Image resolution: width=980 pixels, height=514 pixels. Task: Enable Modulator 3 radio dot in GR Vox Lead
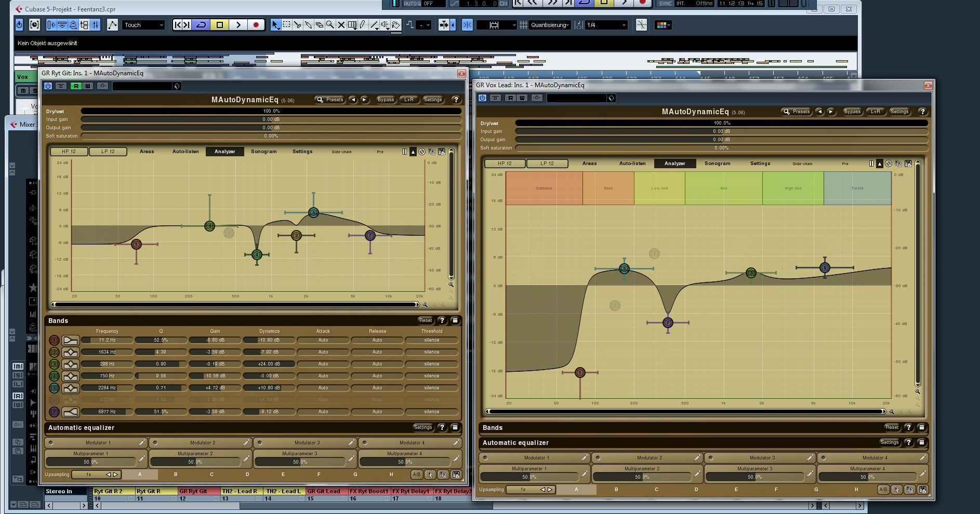710,458
